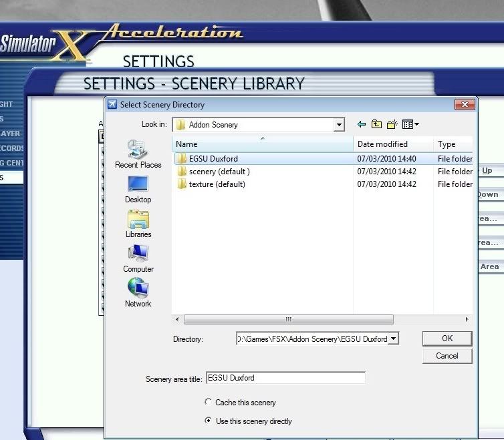Go up one folder level
This screenshot has height=440, width=504.
376,124
